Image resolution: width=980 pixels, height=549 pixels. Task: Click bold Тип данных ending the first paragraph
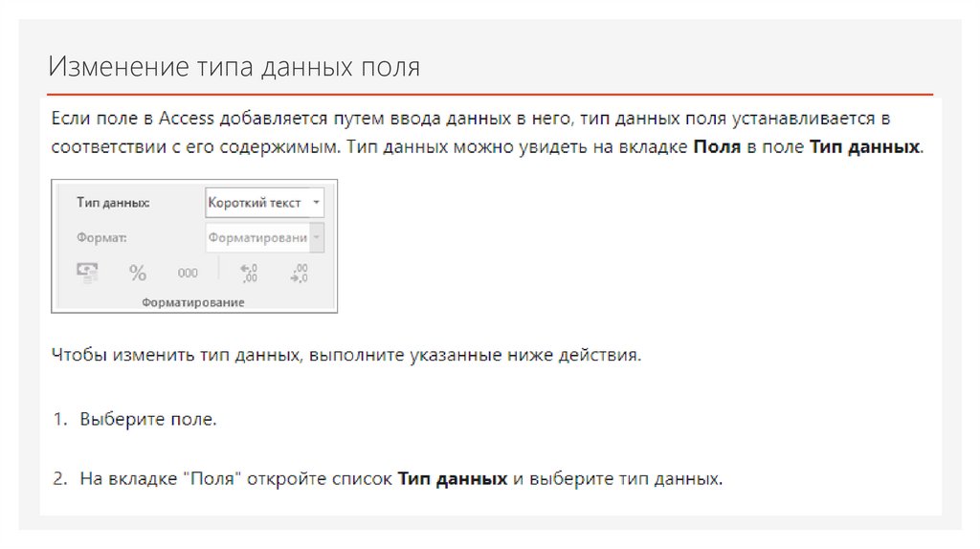[865, 148]
